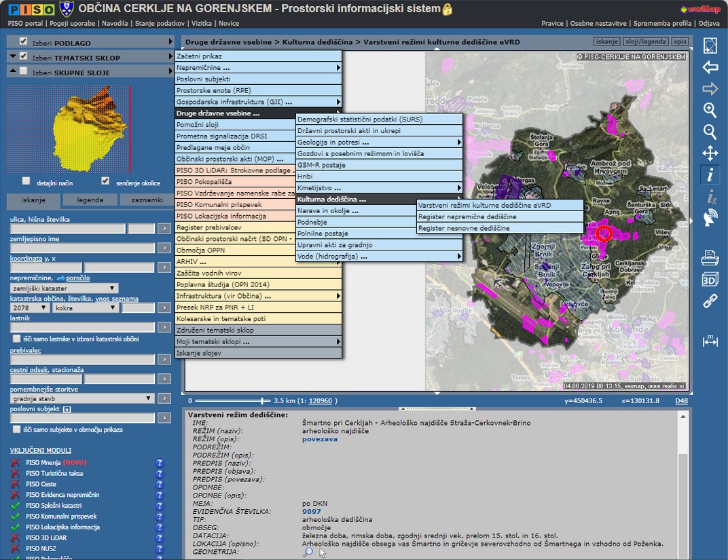Viewport: 728px width, 560px height.
Task: Click the map scale slider handle
Action: (x=262, y=400)
